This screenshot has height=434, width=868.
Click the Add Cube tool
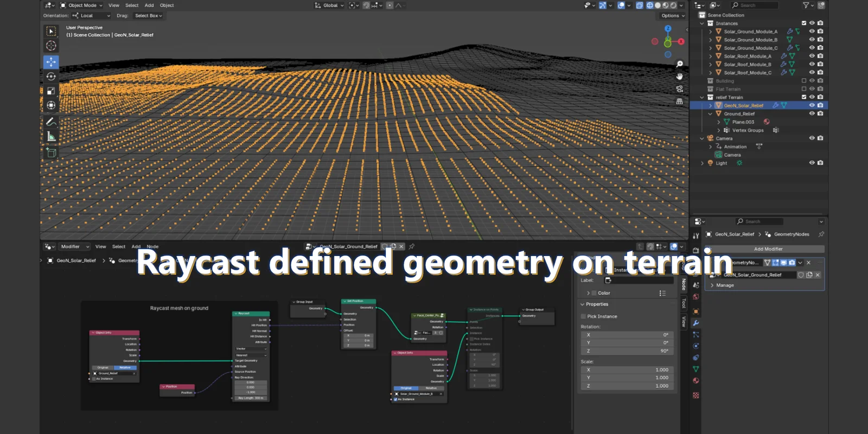point(51,153)
